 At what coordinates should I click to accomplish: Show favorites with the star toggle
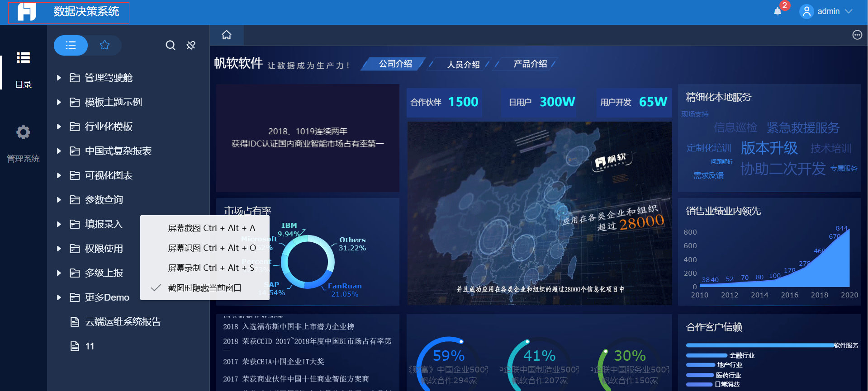[104, 45]
